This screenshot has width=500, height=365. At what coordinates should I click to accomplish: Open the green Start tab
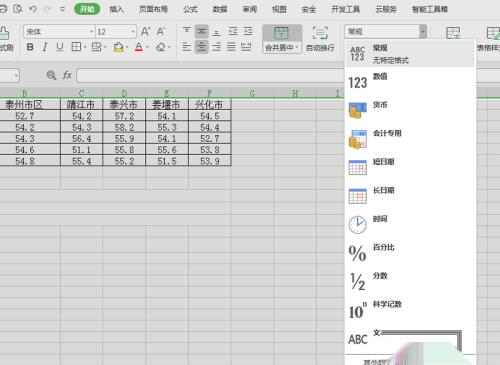pos(87,9)
